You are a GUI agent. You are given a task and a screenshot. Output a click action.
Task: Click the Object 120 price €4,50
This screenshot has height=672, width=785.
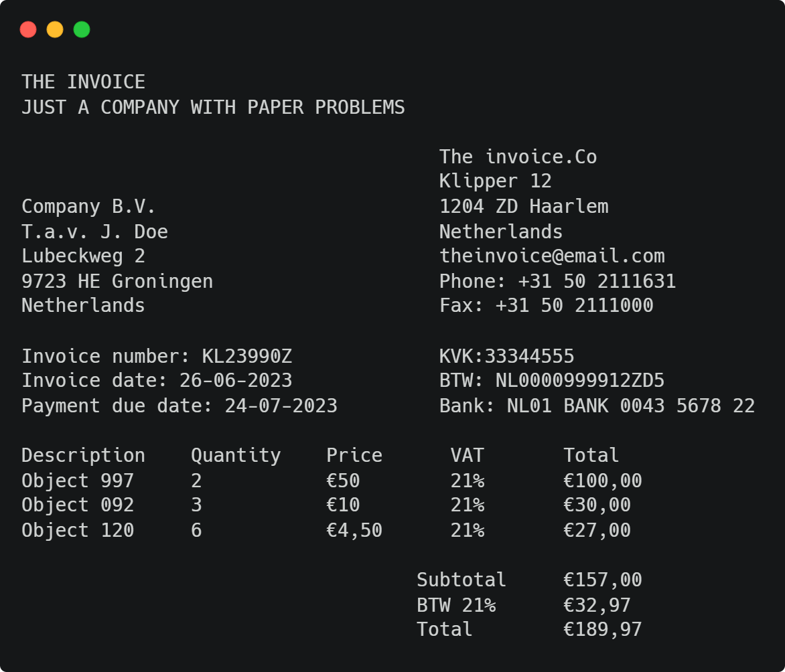(354, 530)
